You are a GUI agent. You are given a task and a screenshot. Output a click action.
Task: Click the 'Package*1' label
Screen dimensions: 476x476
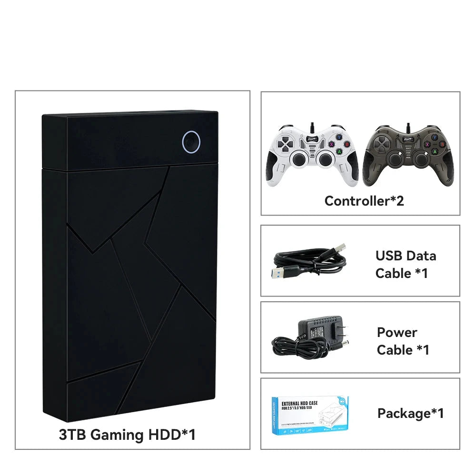coord(410,414)
